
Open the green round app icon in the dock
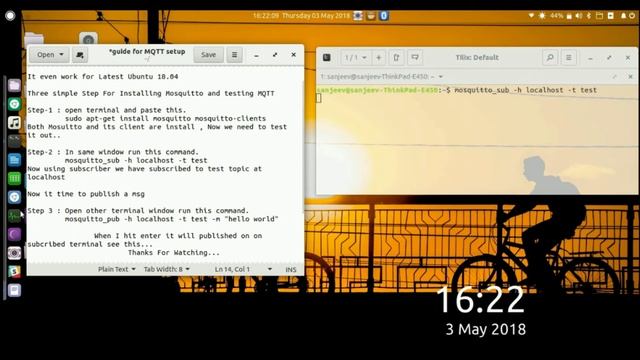click(14, 104)
